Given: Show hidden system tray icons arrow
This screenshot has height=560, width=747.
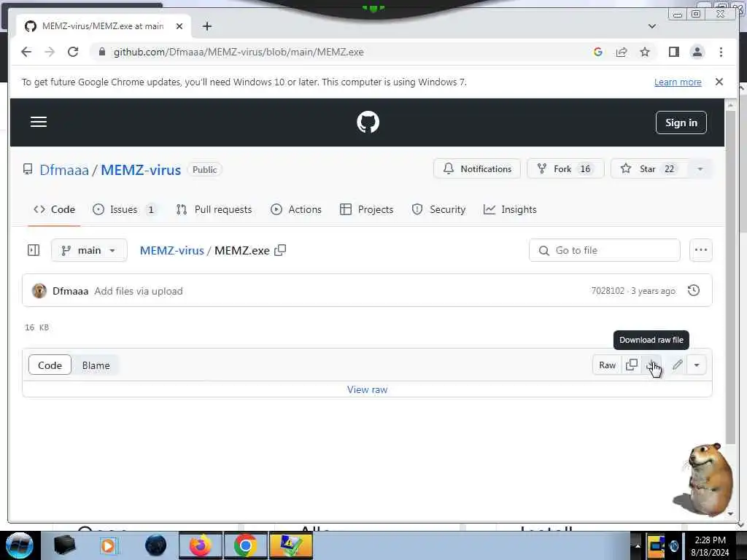Looking at the screenshot, I should click(x=637, y=545).
